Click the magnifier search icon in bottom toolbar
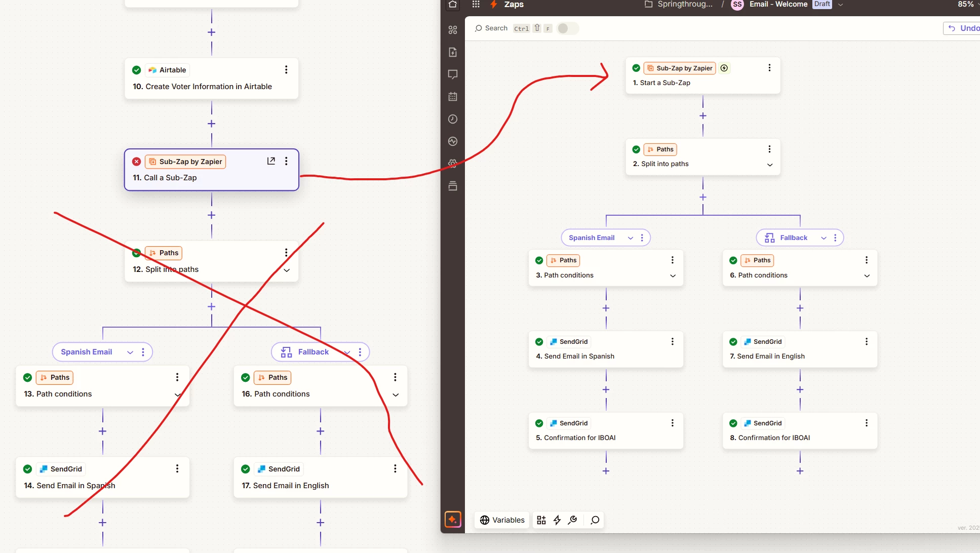980x553 pixels. (x=595, y=520)
